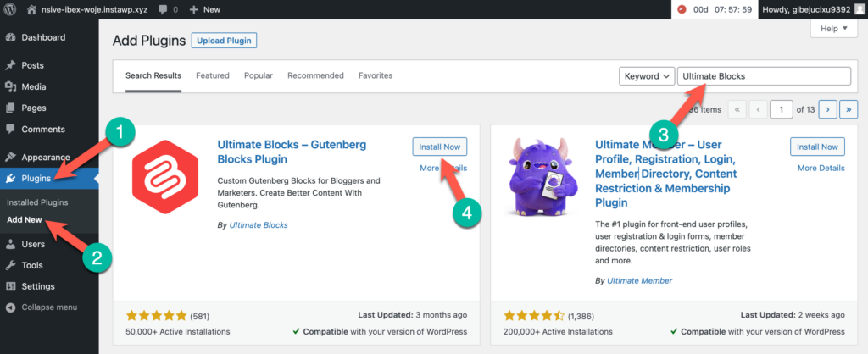This screenshot has height=354, width=868.
Task: Switch to the Featured tab
Action: coord(213,75)
